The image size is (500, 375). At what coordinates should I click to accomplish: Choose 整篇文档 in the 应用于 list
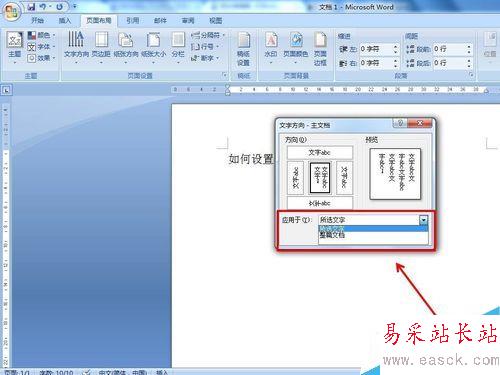373,235
